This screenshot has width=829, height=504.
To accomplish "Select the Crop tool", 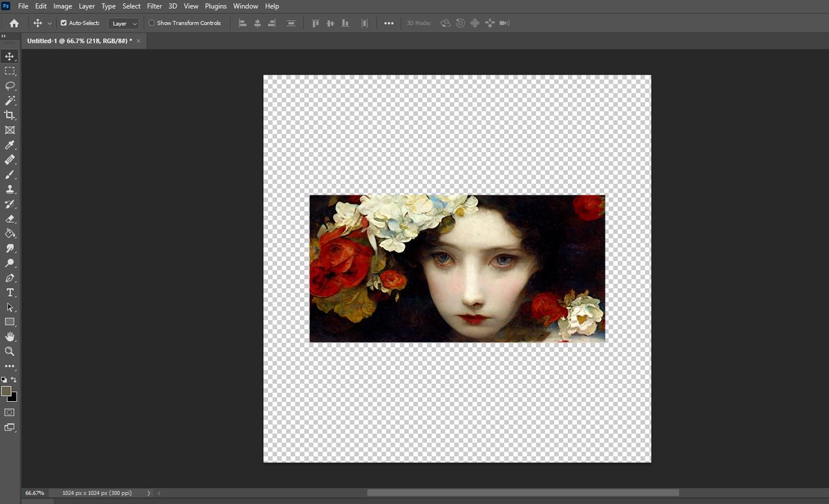I will [x=10, y=115].
